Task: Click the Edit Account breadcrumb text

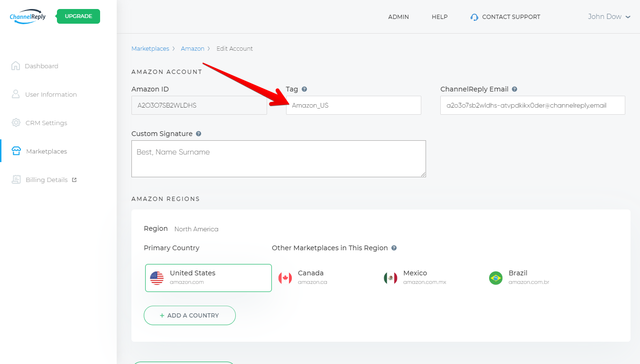Action: (x=235, y=49)
